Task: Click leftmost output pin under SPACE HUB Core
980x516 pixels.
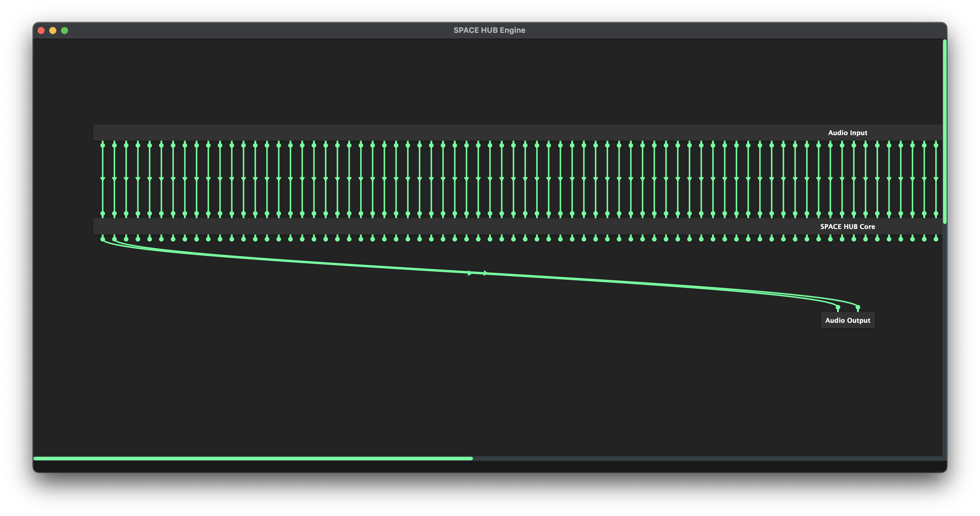Action: (x=103, y=239)
